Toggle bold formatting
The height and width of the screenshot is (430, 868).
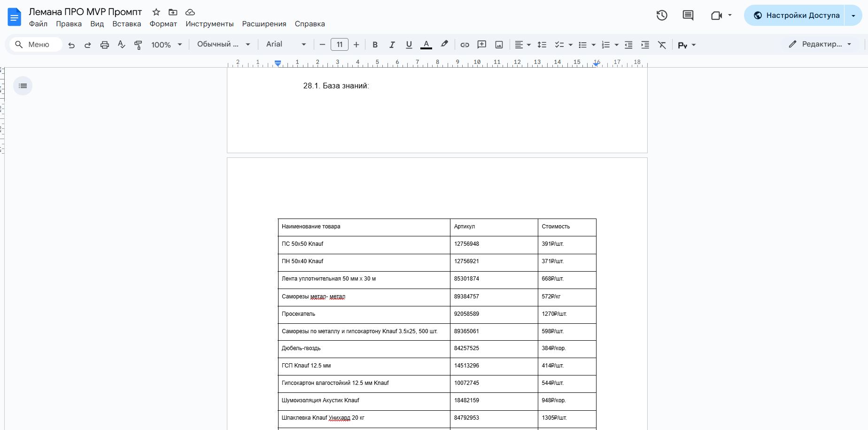(375, 45)
